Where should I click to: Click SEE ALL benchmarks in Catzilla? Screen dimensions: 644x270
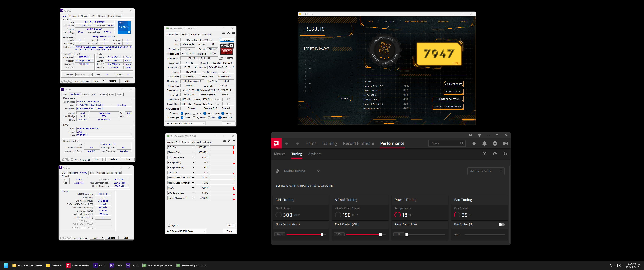345,99
